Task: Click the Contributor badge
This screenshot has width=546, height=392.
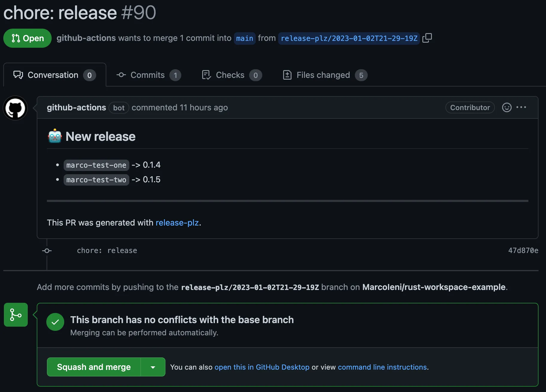Action: 470,107
